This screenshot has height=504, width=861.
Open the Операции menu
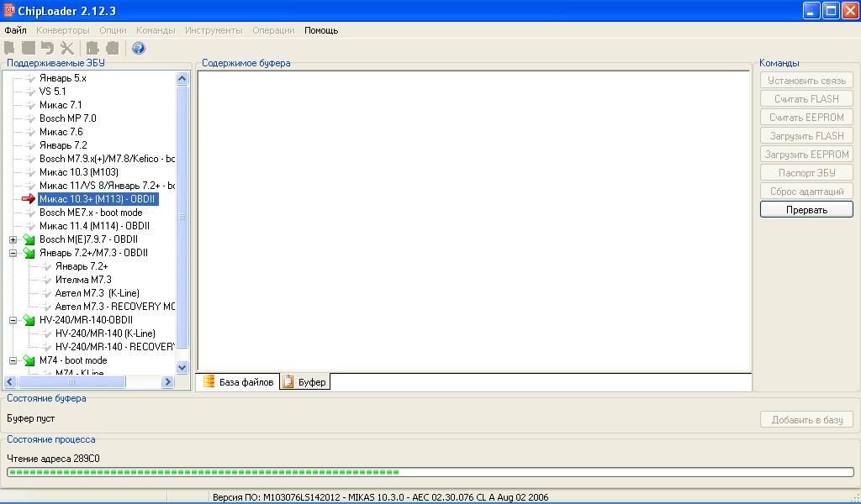click(273, 30)
